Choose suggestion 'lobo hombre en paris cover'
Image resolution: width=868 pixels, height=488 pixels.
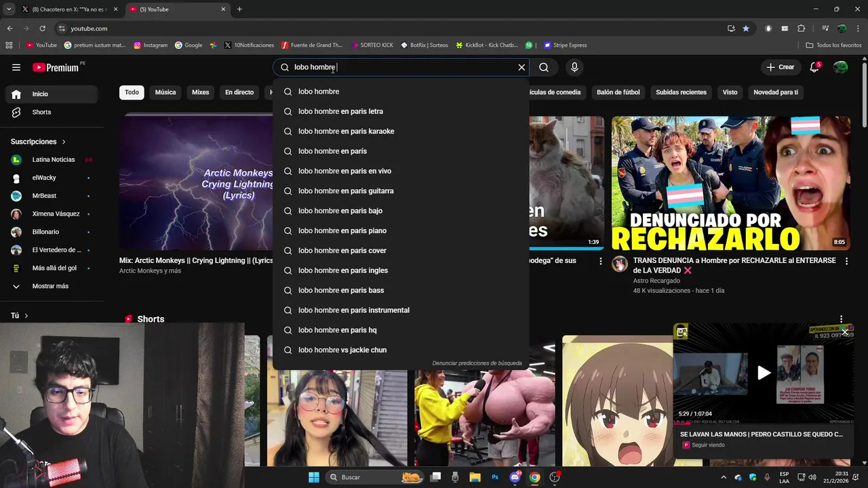tap(401, 251)
